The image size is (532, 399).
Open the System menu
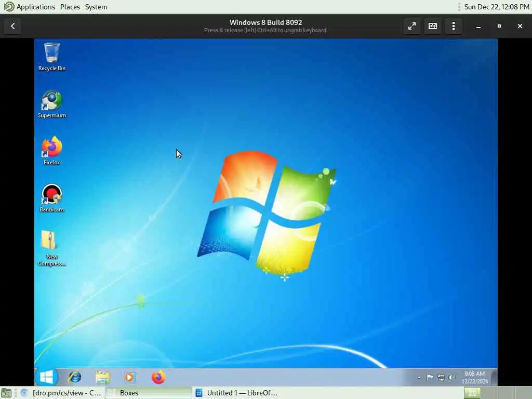96,7
